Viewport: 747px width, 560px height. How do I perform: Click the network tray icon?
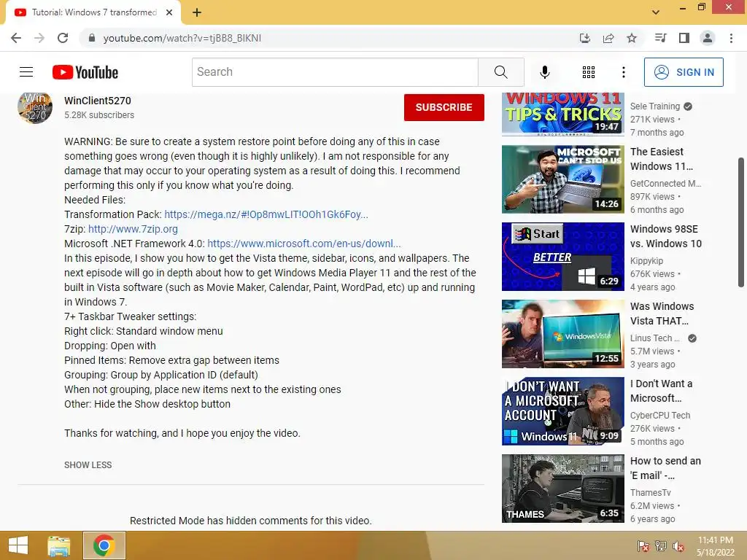[x=661, y=545]
